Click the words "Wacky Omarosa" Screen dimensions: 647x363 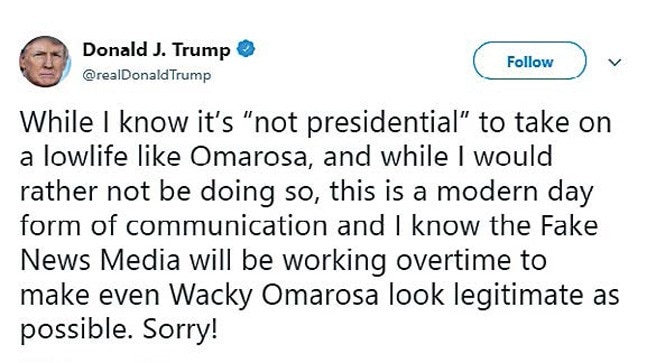[274, 296]
